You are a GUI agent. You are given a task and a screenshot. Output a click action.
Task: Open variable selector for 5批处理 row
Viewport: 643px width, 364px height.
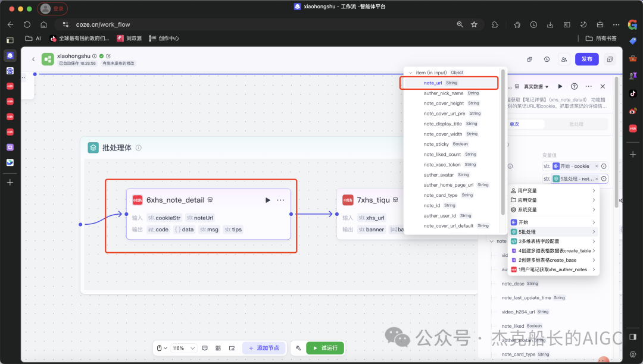click(604, 179)
